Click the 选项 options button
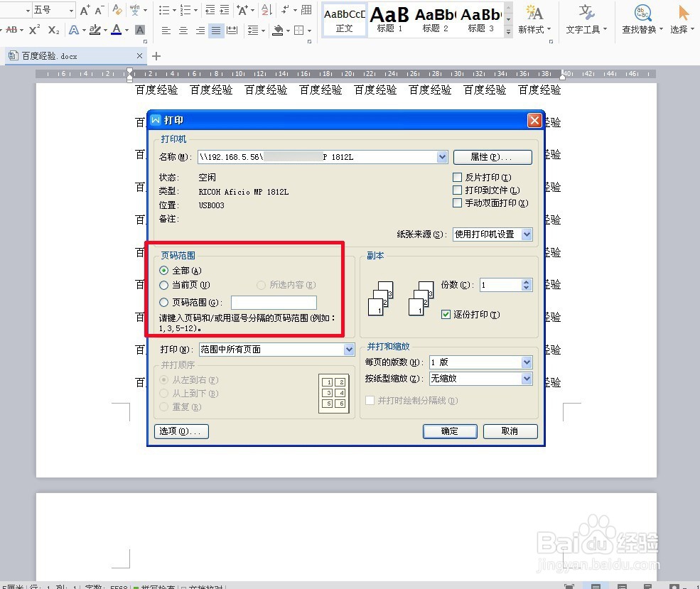700x589 pixels. pos(181,431)
